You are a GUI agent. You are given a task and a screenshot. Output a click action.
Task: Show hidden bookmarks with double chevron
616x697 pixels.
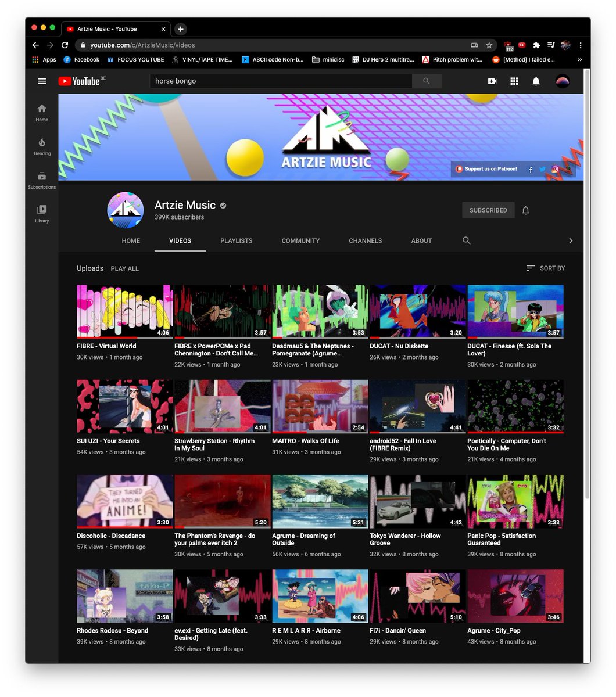pyautogui.click(x=579, y=59)
